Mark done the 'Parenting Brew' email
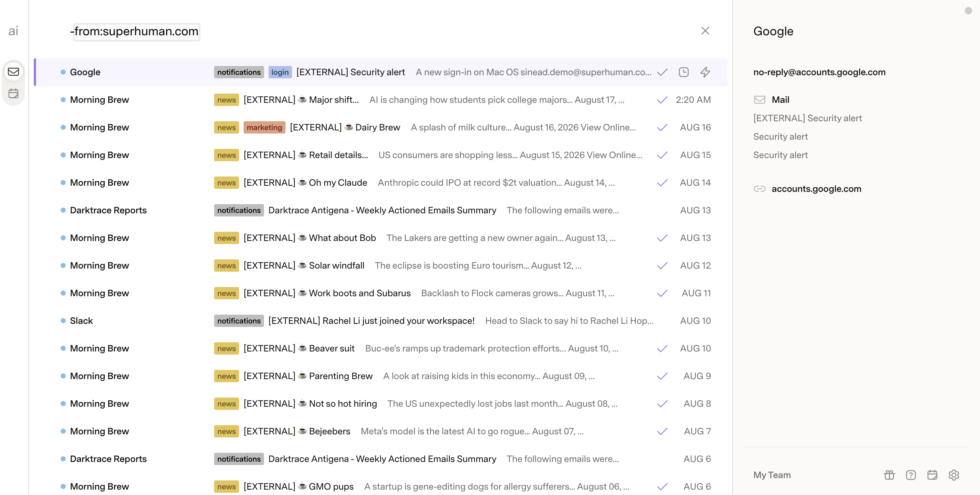Image resolution: width=980 pixels, height=495 pixels. 662,376
